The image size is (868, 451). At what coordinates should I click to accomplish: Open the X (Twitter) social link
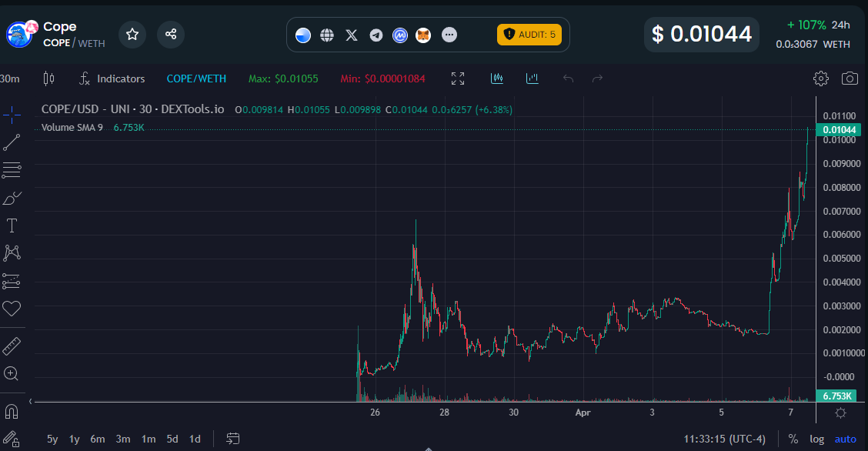click(x=352, y=35)
